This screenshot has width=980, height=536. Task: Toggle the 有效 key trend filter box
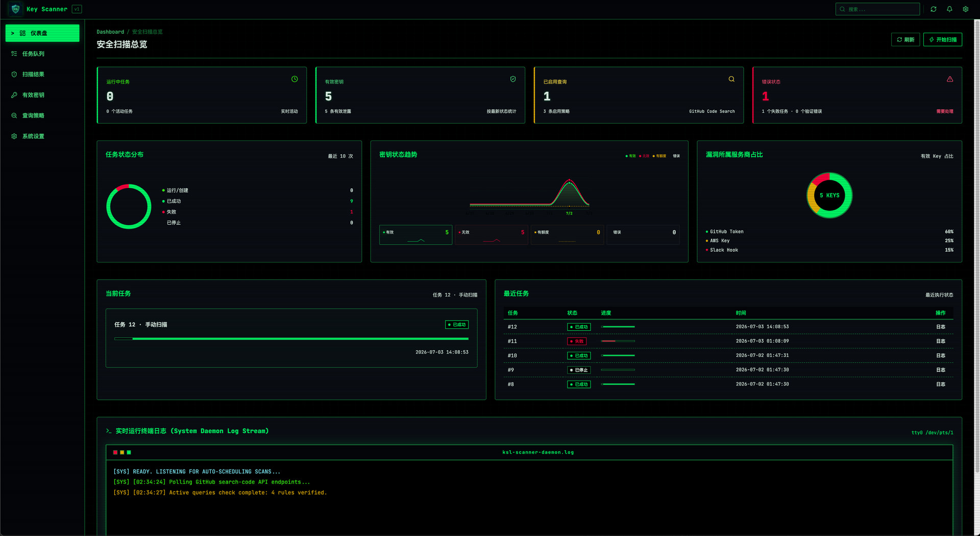[x=415, y=235]
